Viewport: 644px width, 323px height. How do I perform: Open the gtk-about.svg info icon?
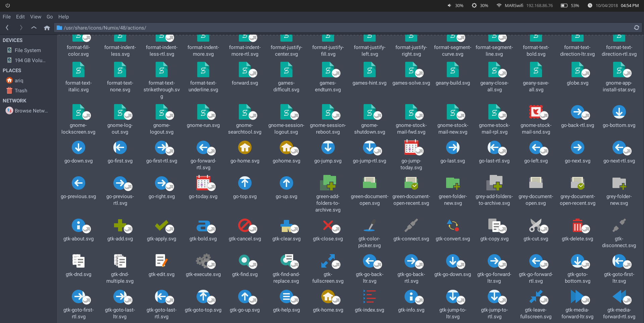pyautogui.click(x=78, y=226)
